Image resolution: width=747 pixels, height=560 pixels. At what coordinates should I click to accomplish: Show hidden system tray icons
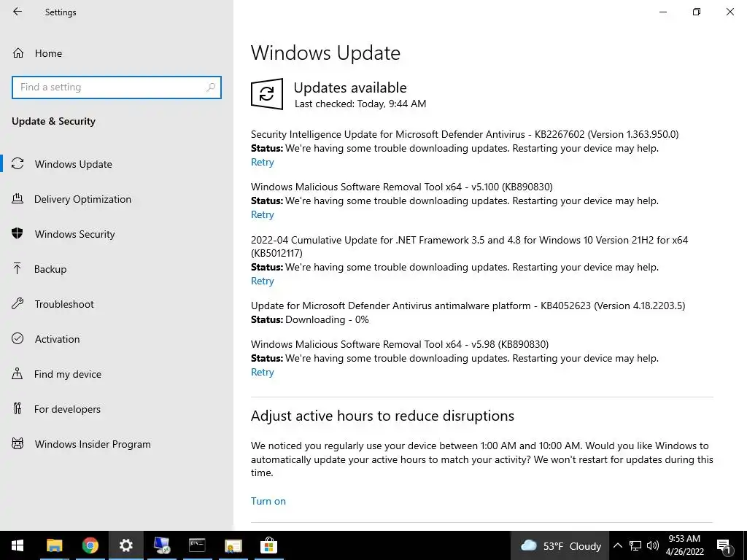pyautogui.click(x=617, y=545)
